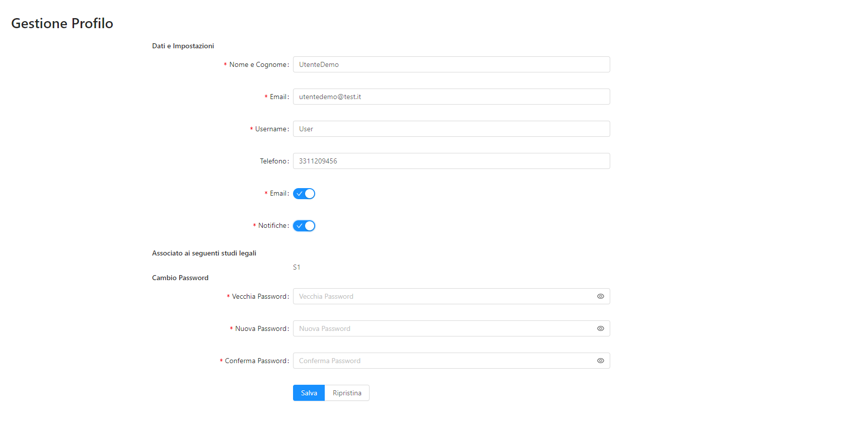
Task: Click inside the Nuova Password input
Action: [x=443, y=328]
